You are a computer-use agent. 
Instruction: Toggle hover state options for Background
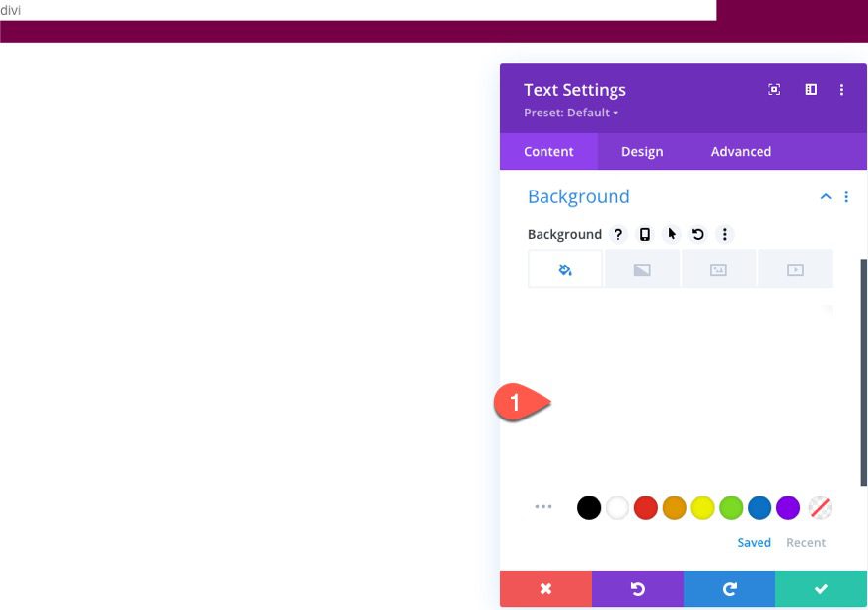point(672,234)
